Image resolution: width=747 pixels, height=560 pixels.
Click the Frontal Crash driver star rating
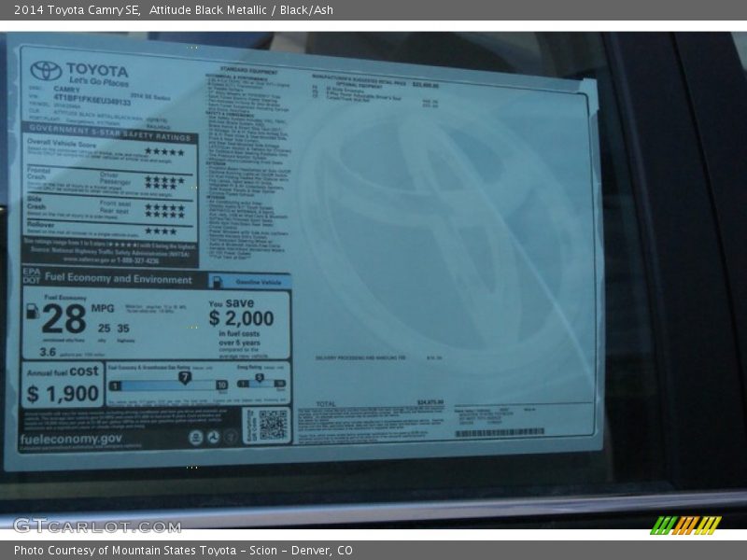164,179
